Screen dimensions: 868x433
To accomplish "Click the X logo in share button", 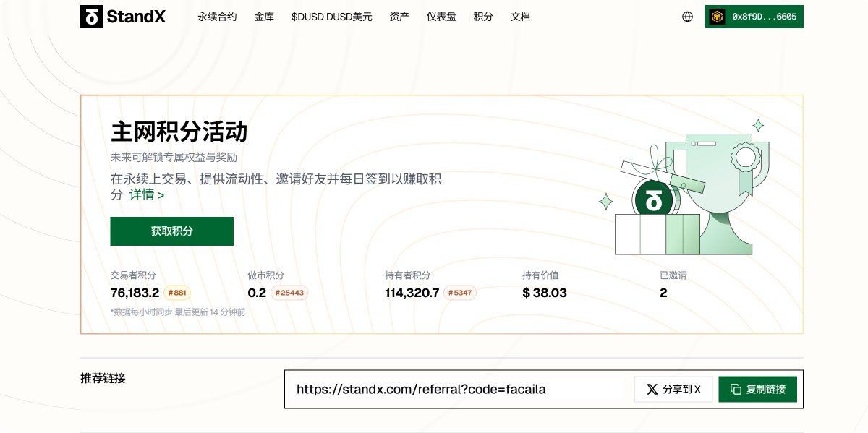I will (652, 390).
